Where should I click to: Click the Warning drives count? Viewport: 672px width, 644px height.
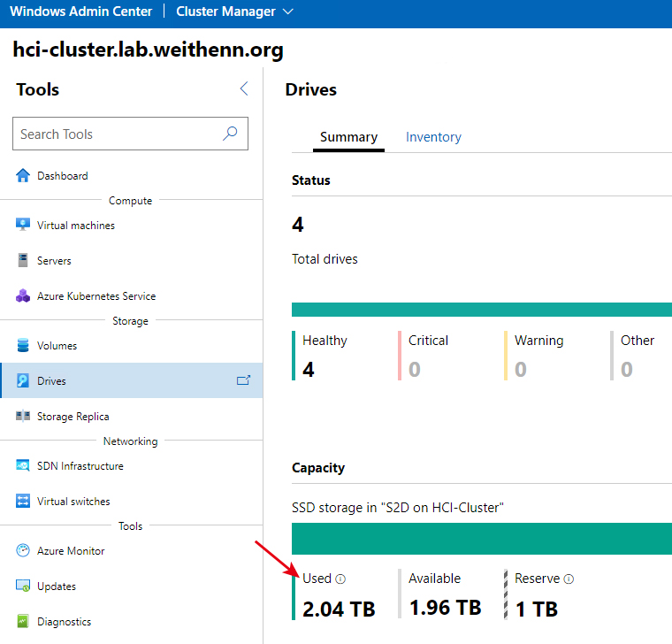[520, 369]
